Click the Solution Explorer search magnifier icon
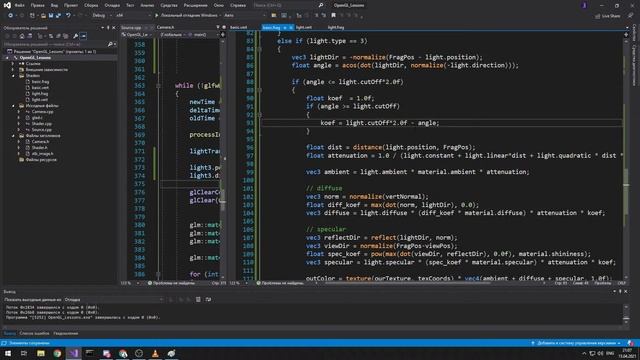Image resolution: width=640 pixels, height=360 pixels. tap(109, 44)
